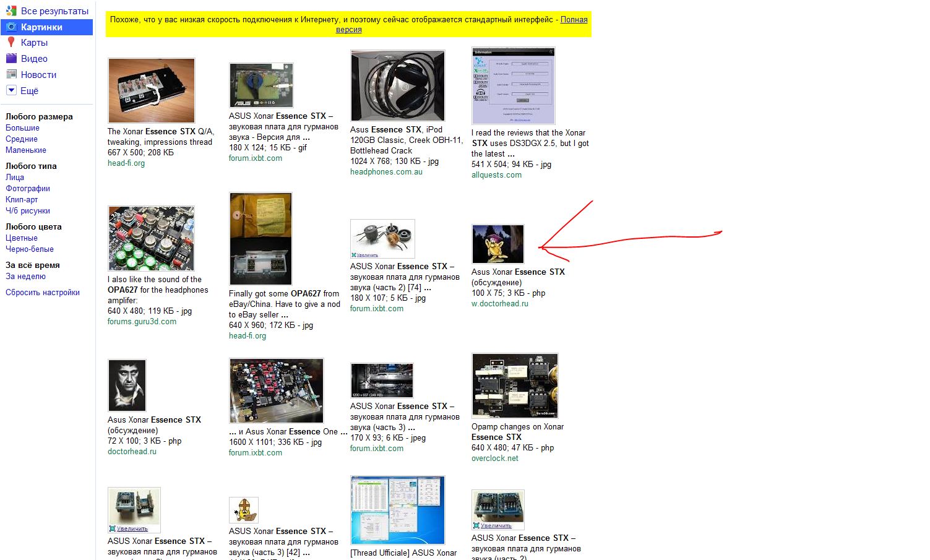Switch to Видео search category
The height and width of the screenshot is (560, 930).
pos(34,59)
